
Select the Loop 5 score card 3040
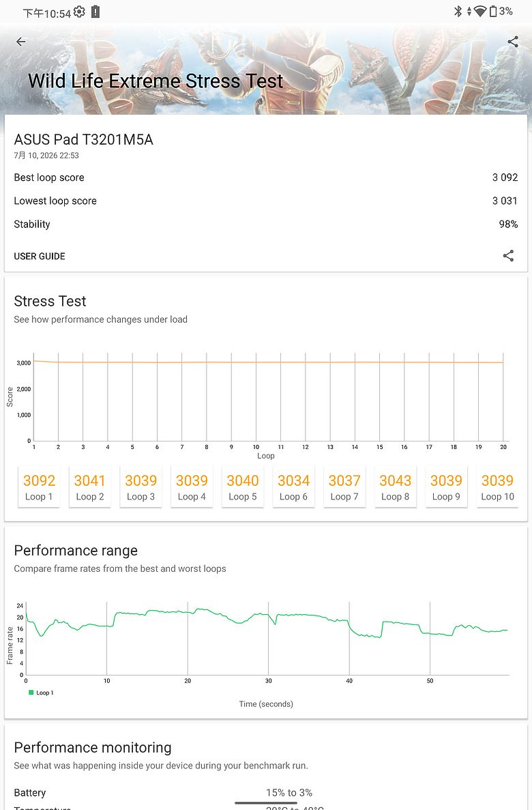[243, 487]
